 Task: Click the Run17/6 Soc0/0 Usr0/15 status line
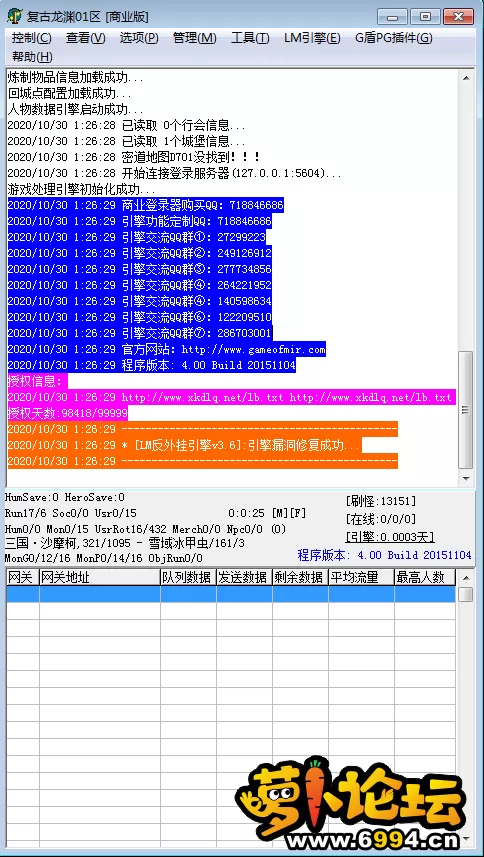pos(71,513)
